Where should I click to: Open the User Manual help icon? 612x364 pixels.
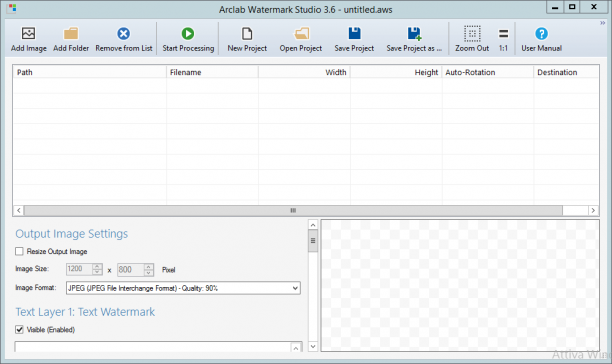click(541, 34)
